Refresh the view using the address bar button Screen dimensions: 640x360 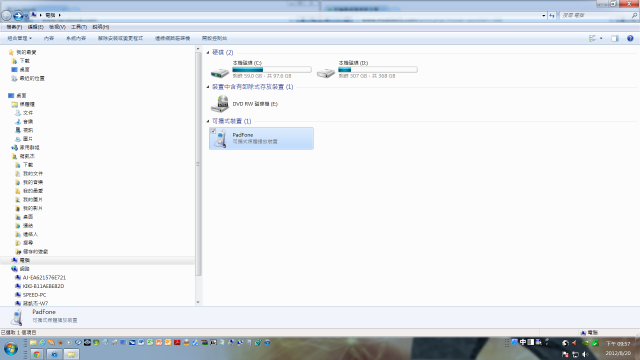[x=552, y=16]
